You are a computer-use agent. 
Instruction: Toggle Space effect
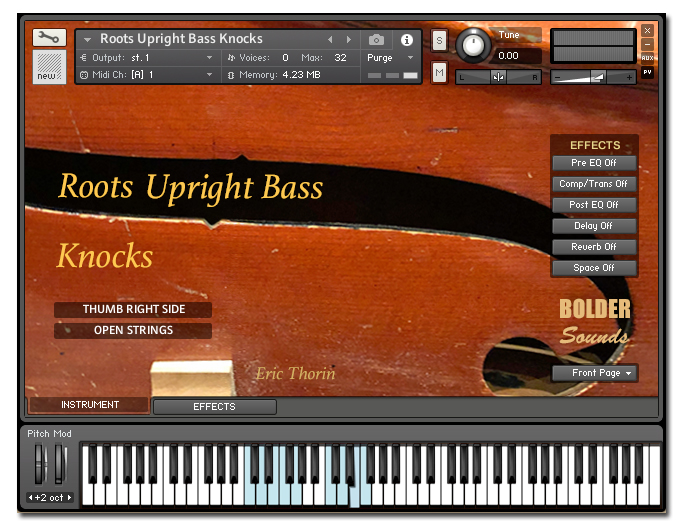coord(594,268)
